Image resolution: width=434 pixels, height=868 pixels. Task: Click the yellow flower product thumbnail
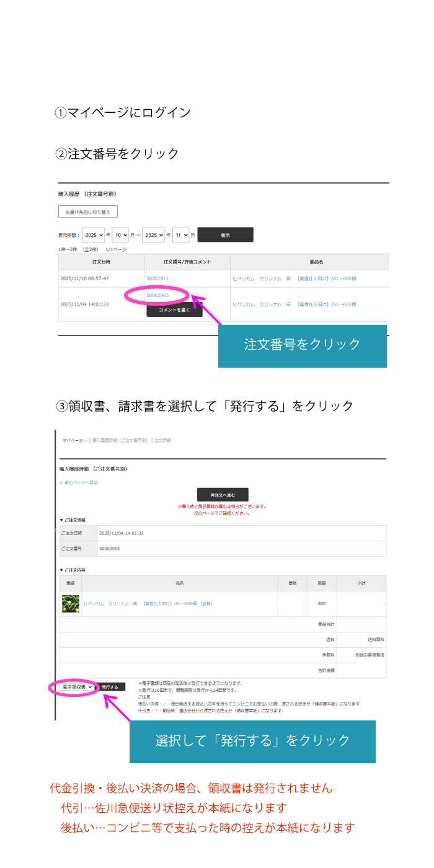click(x=70, y=603)
